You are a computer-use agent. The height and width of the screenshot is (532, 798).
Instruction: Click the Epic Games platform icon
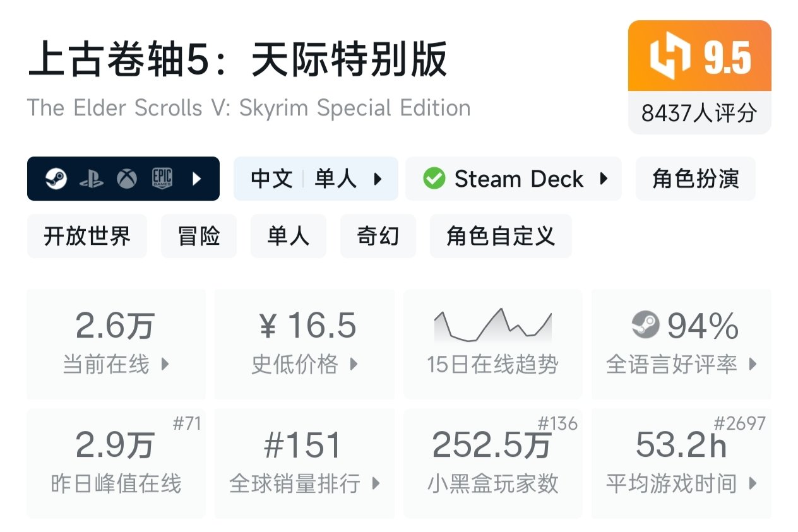pos(162,179)
